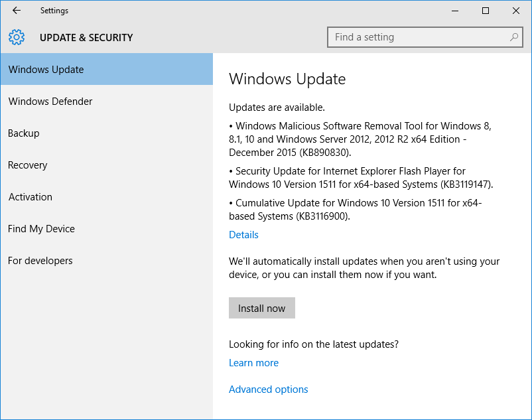532x420 pixels.
Task: Click 'Looking for info on the latest updates?'
Action: pos(314,344)
